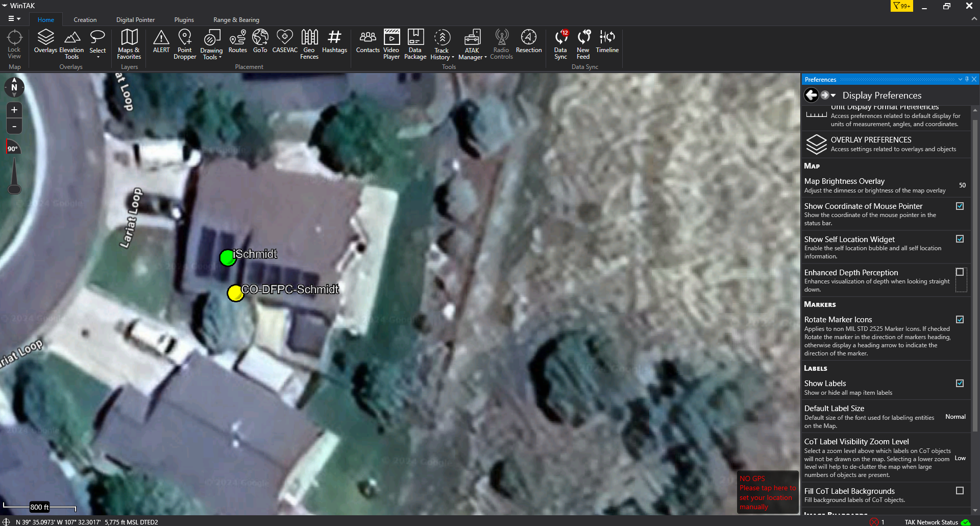Open the Resection tool
980x526 pixels.
(529, 41)
